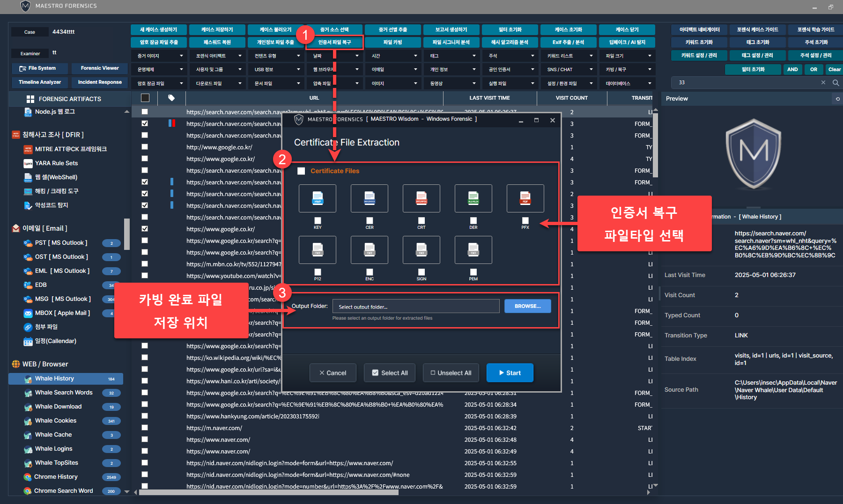This screenshot has width=843, height=504.
Task: Click the KEY certificate file type icon
Action: click(318, 198)
